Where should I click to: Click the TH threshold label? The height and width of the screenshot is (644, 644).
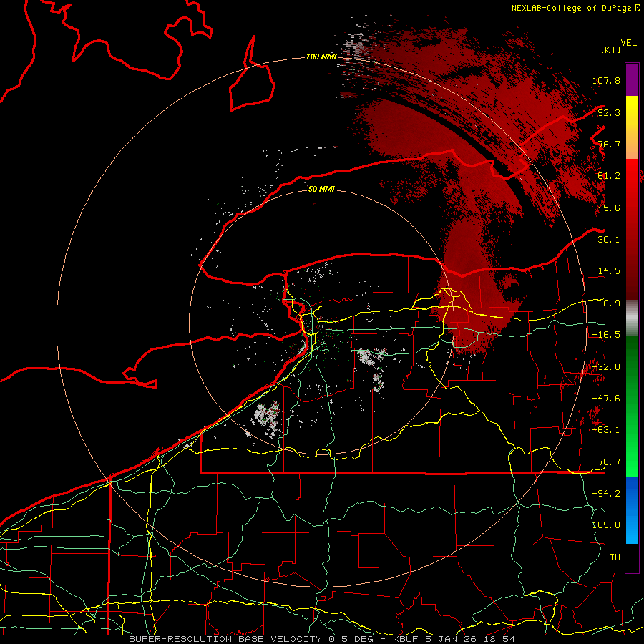(615, 557)
